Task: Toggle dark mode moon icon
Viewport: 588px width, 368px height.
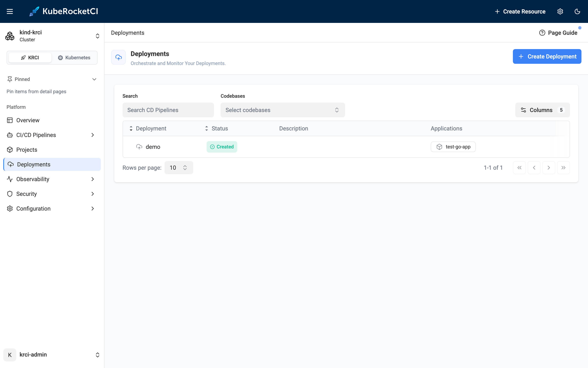Action: coord(577,11)
